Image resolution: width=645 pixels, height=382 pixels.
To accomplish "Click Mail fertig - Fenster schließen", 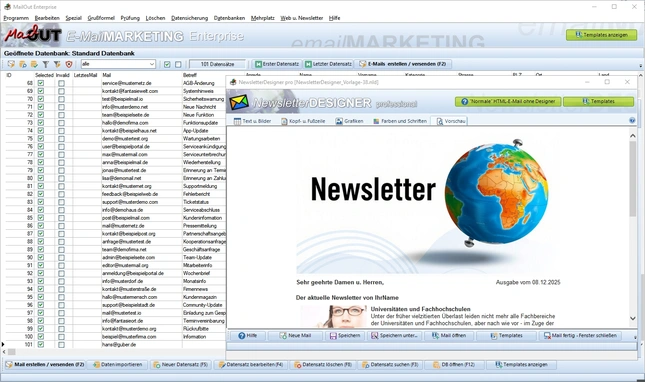I will coord(580,336).
